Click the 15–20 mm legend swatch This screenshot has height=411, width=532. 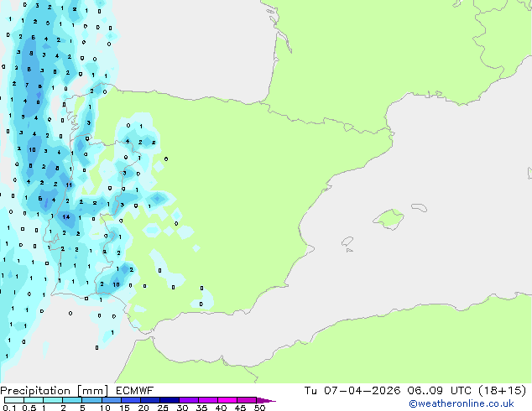(x=130, y=400)
